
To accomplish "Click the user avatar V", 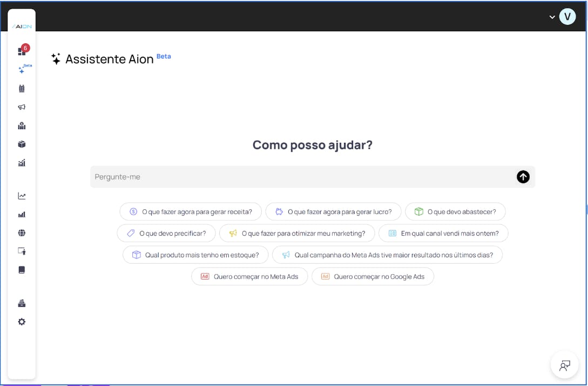I will click(x=567, y=17).
